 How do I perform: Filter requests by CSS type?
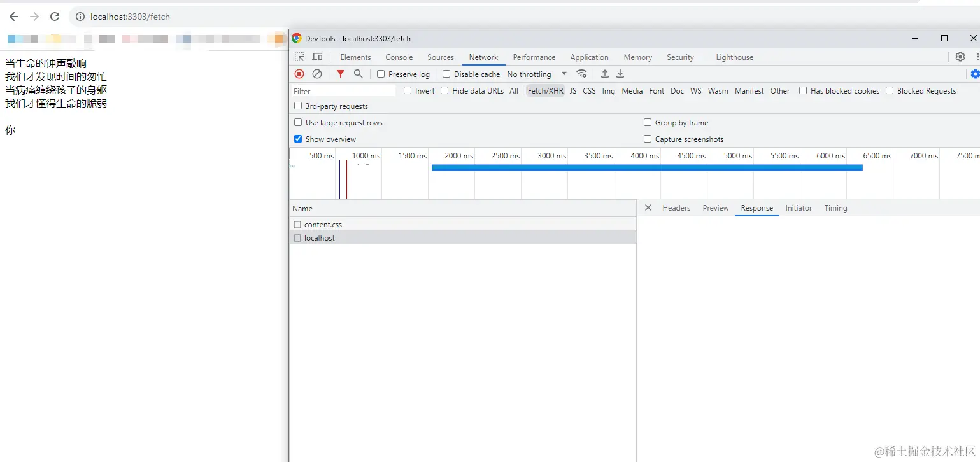(x=588, y=90)
